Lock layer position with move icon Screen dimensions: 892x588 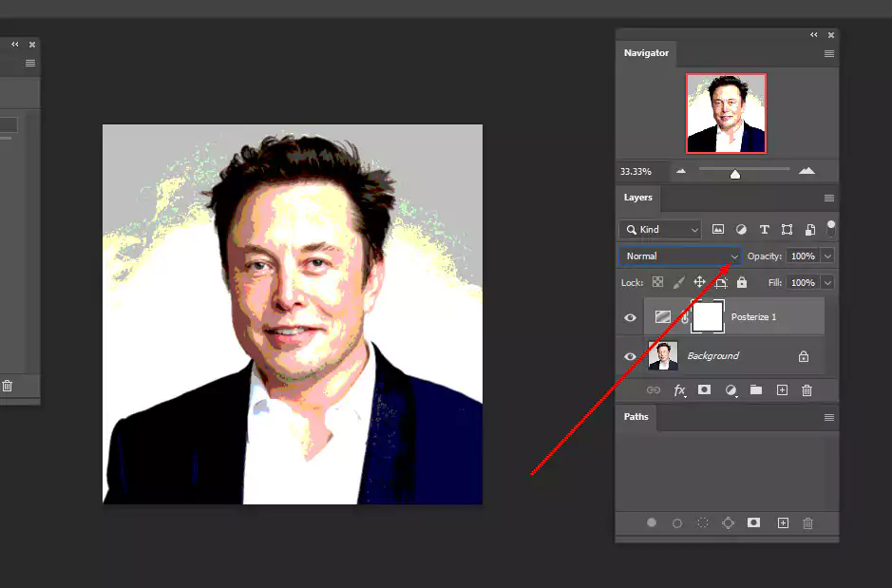click(x=699, y=282)
